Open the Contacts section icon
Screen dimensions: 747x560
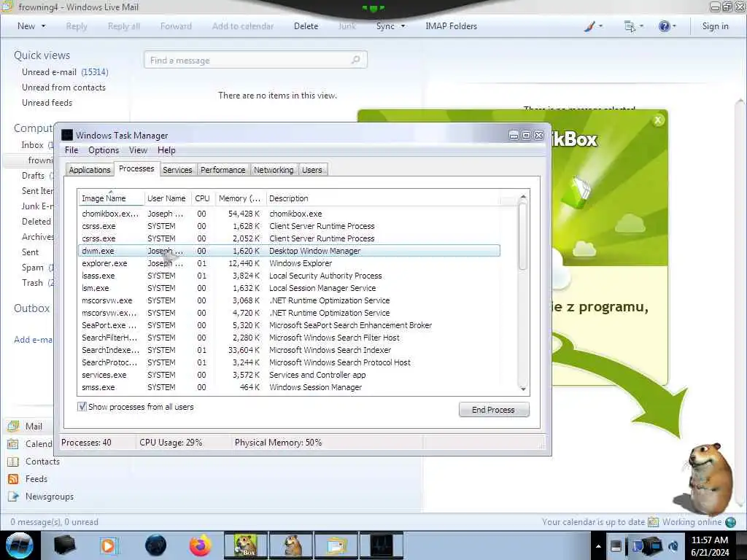pyautogui.click(x=13, y=462)
